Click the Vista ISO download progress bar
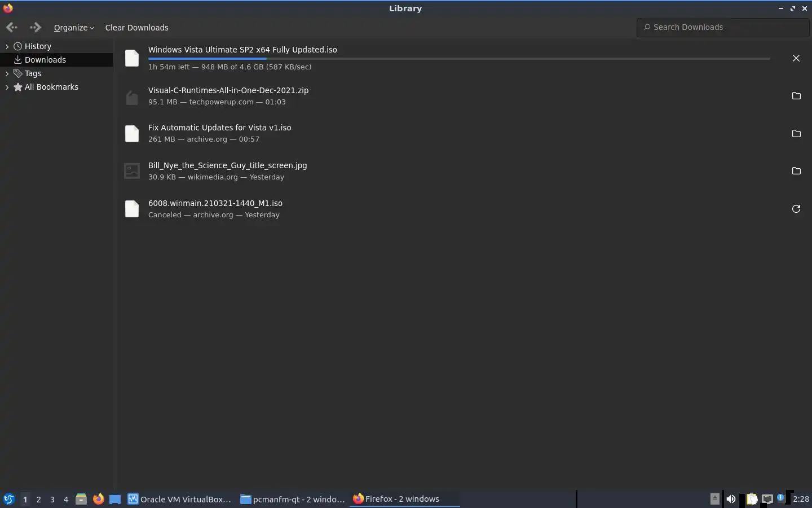The width and height of the screenshot is (812, 508). coord(459,58)
